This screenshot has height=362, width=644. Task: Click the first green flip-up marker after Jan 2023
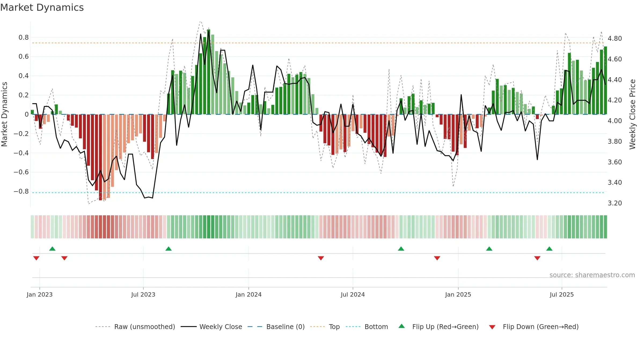point(52,249)
